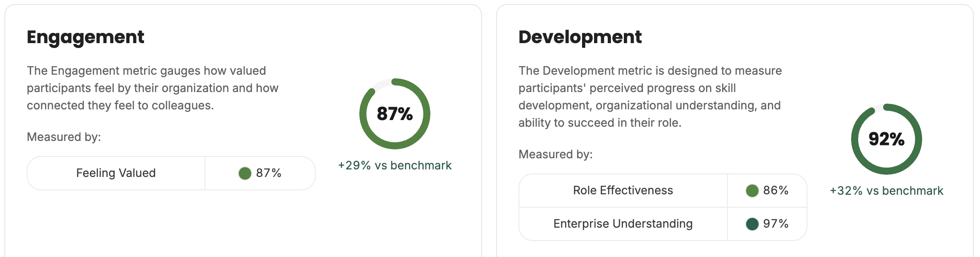Click the green dot beside Feeling Valued 87%
The image size is (980, 257).
pos(245,173)
